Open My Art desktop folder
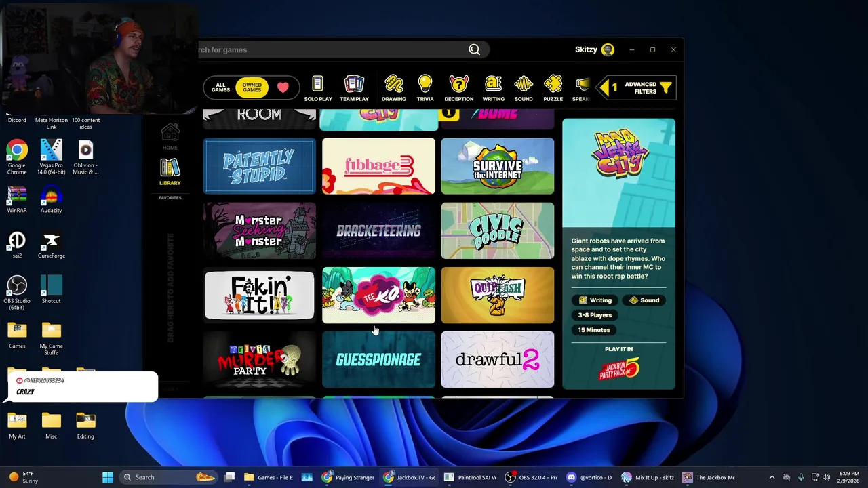This screenshot has width=868, height=488. pos(17,426)
